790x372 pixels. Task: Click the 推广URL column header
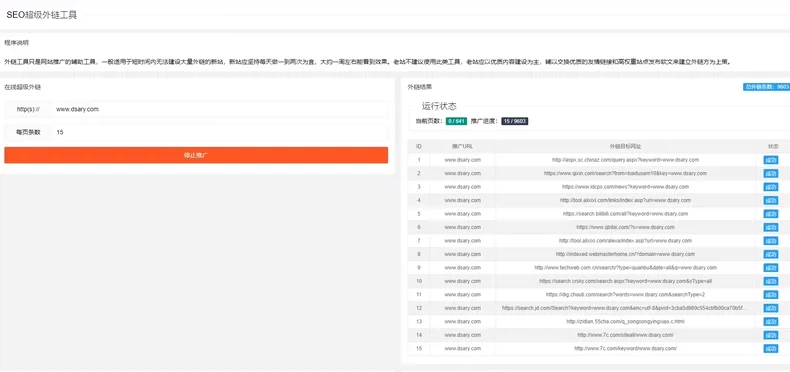pyautogui.click(x=463, y=146)
